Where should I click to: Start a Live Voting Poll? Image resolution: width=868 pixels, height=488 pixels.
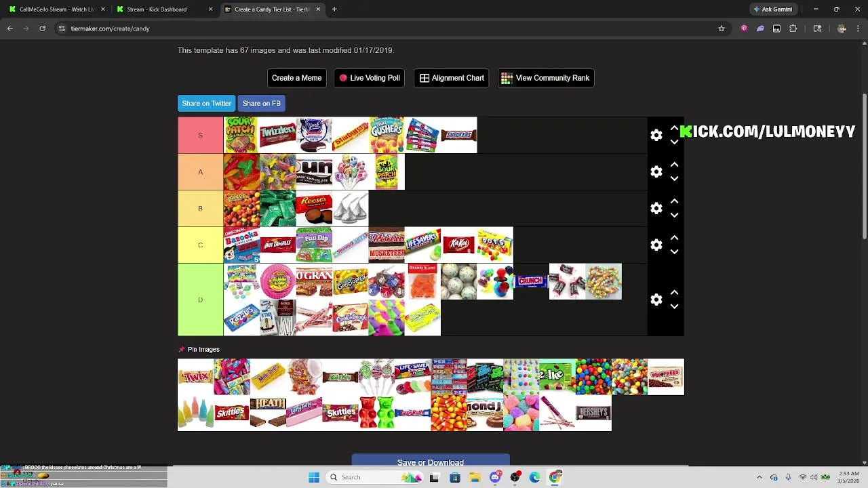click(369, 78)
